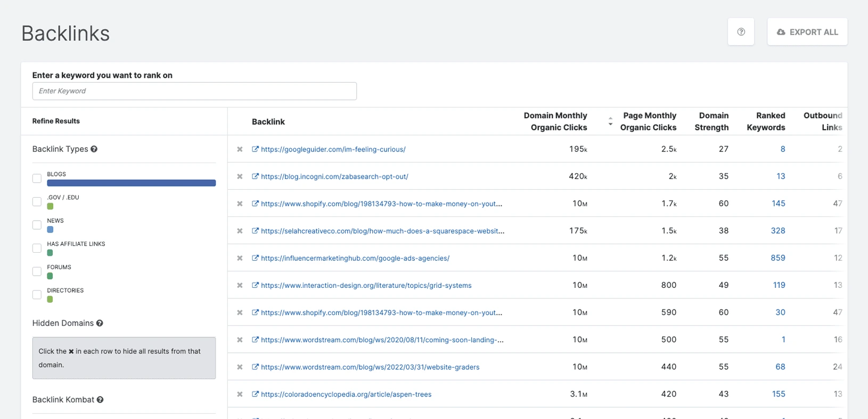Viewport: 868px width, 419px height.
Task: Enable the NEWS checkbox
Action: (x=37, y=225)
